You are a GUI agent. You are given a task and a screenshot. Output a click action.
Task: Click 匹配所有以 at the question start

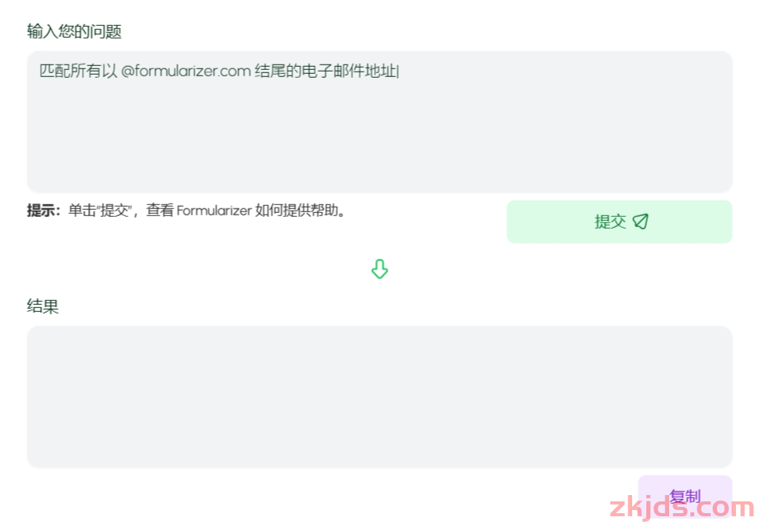tap(79, 71)
